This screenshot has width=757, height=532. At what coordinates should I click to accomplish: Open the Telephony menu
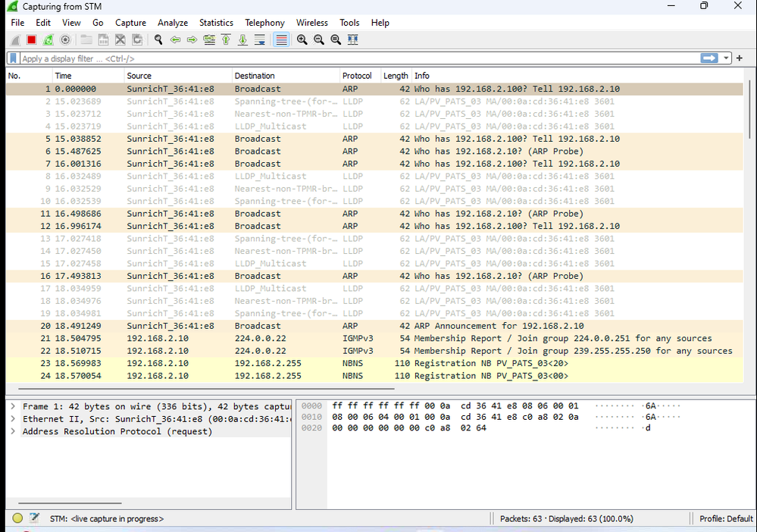[x=264, y=23]
